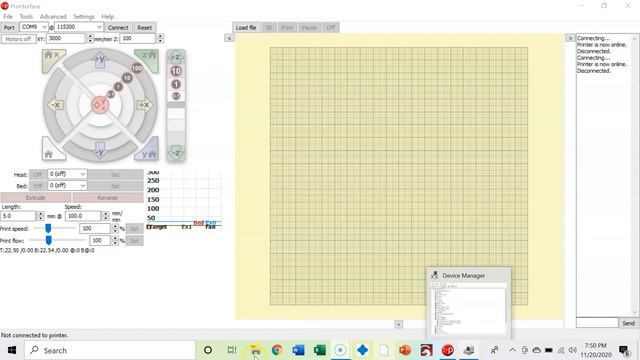Open the Advanced menu
Image resolution: width=640 pixels, height=360 pixels.
click(x=53, y=17)
